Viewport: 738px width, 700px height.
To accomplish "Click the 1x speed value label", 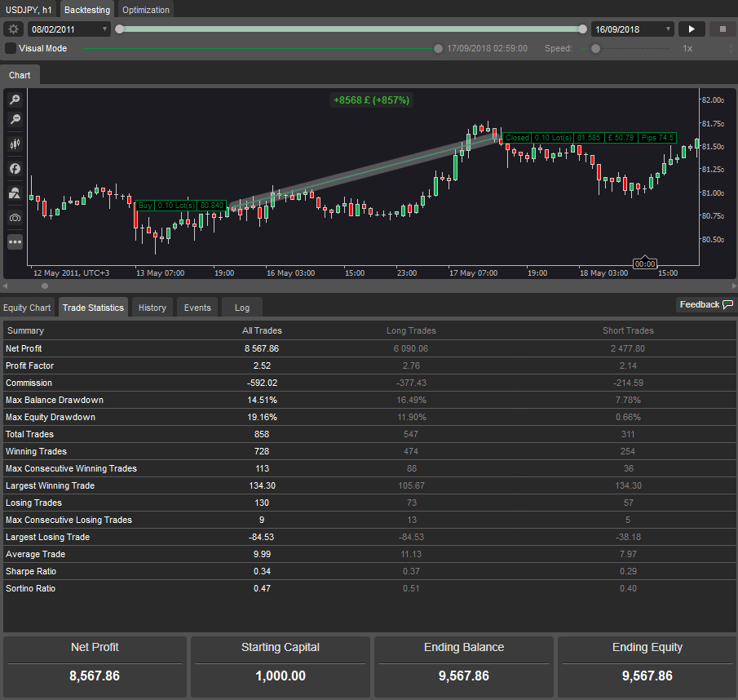I will click(687, 48).
